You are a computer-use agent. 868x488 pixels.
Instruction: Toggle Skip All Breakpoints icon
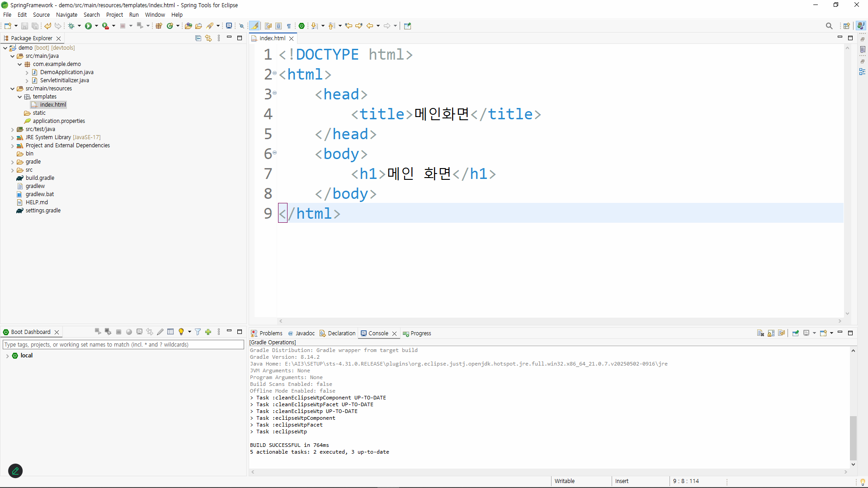241,26
